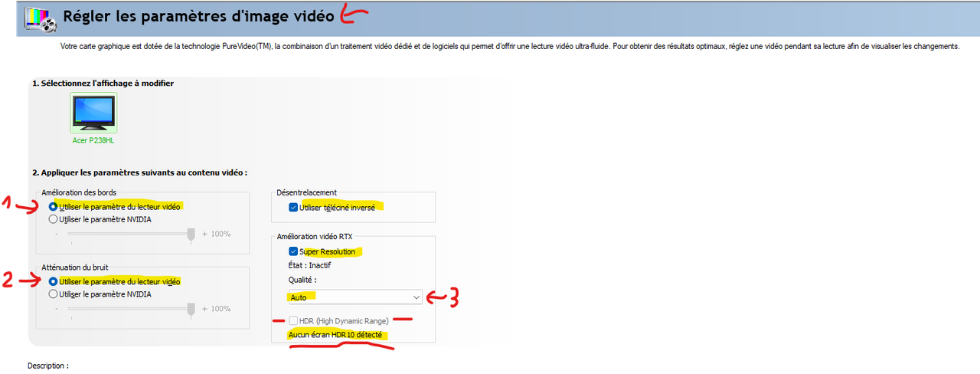Click the video image settings header icon
Screen dimensions: 980x374
pyautogui.click(x=40, y=18)
